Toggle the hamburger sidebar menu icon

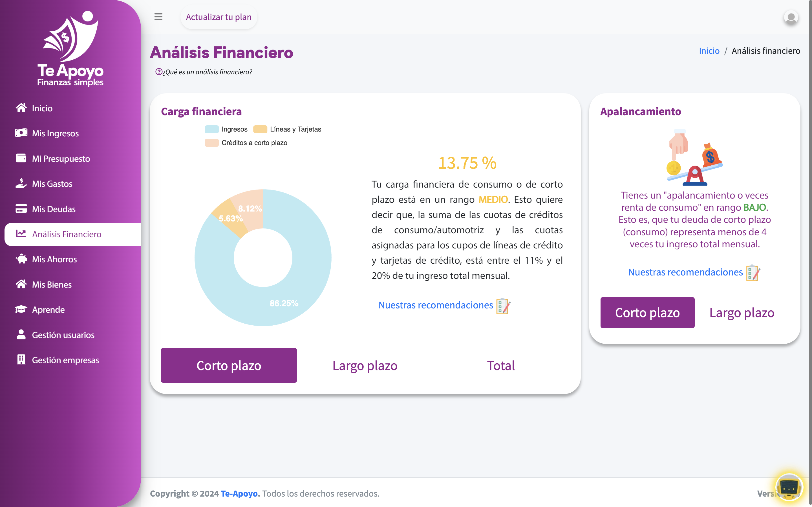[x=158, y=17]
